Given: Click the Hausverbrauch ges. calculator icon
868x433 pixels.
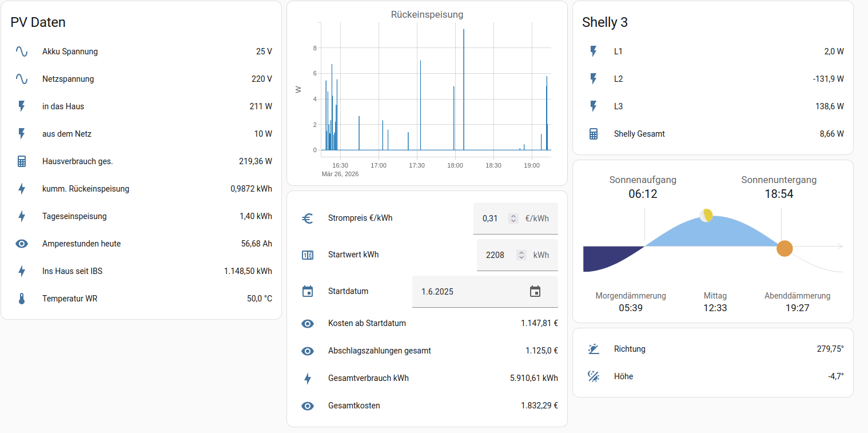Looking at the screenshot, I should tap(22, 161).
